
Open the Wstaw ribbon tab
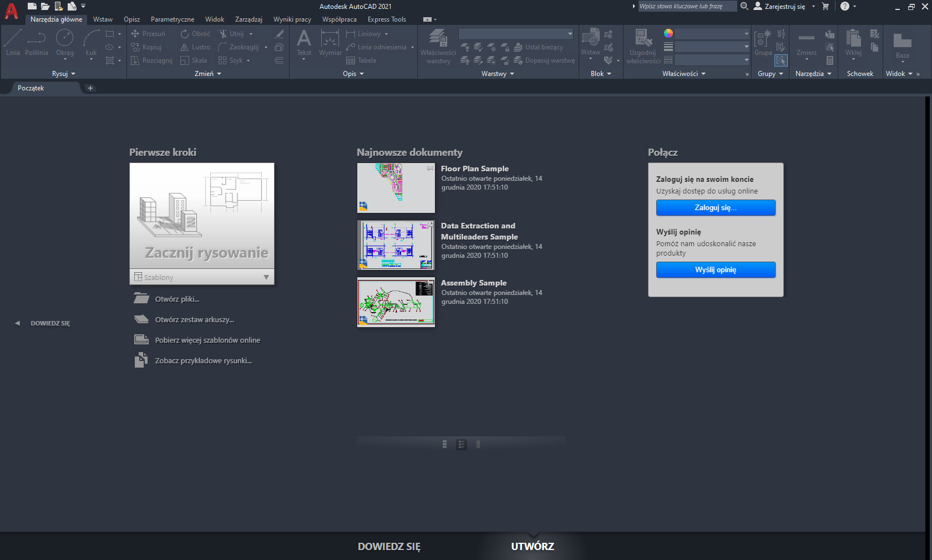[x=103, y=19]
